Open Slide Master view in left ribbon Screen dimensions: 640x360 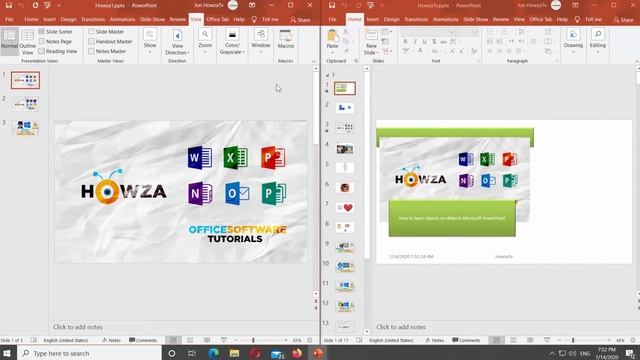(x=106, y=31)
